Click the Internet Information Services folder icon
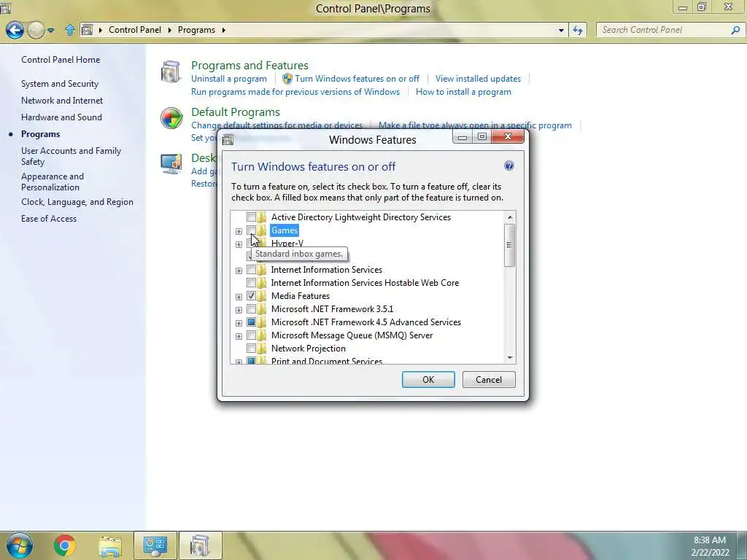 click(x=262, y=270)
